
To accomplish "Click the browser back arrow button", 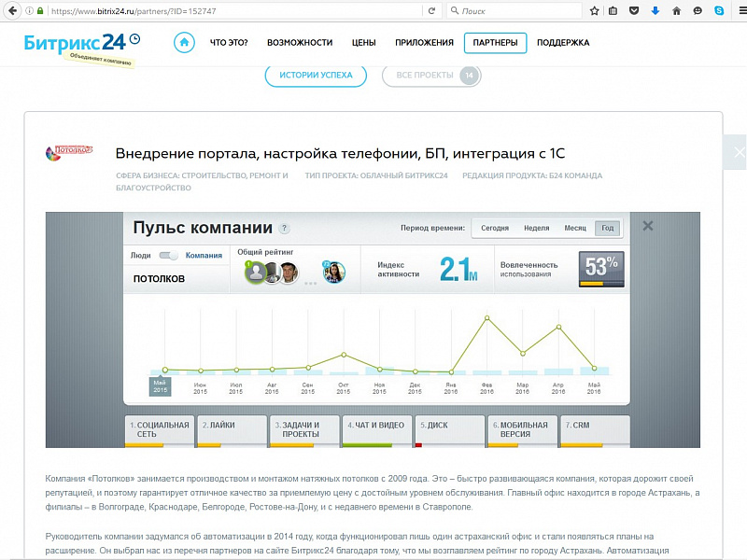I will [13, 10].
